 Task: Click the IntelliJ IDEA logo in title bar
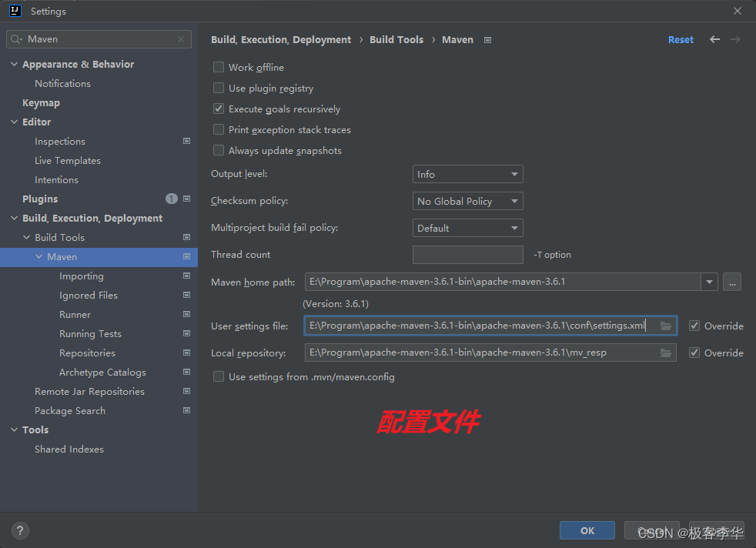click(x=15, y=11)
